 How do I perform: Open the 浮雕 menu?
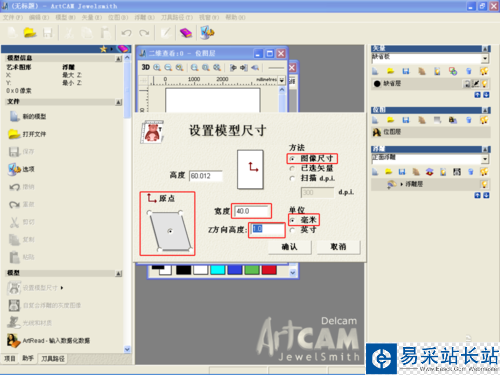[144, 17]
